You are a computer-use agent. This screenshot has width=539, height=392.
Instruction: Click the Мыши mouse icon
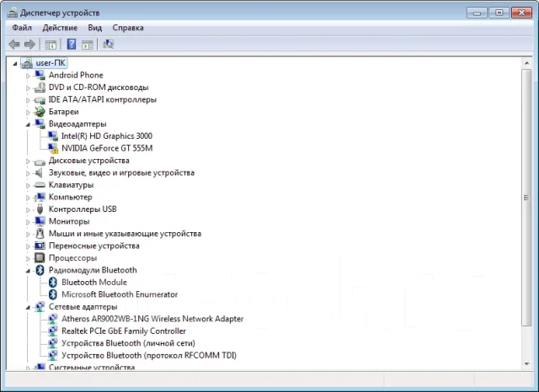click(x=40, y=233)
